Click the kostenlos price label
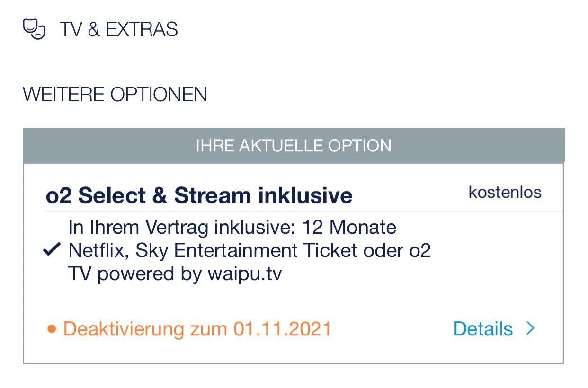This screenshot has height=388, width=588. [505, 193]
